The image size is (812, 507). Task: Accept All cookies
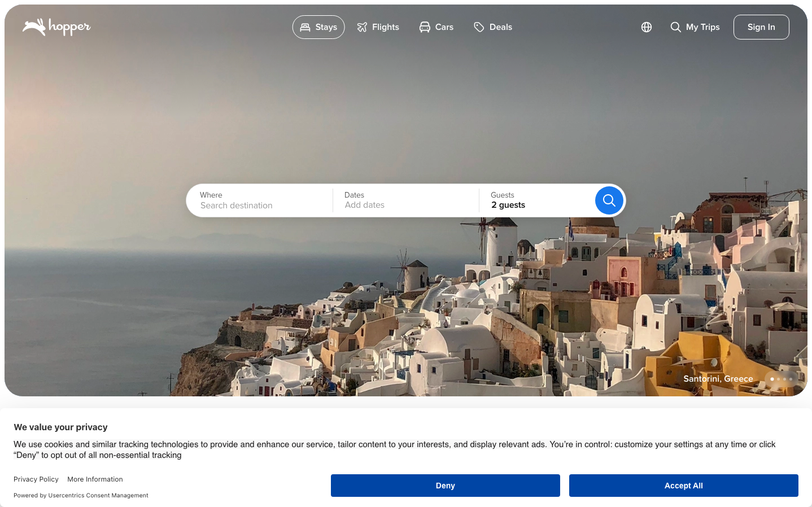[x=683, y=486]
